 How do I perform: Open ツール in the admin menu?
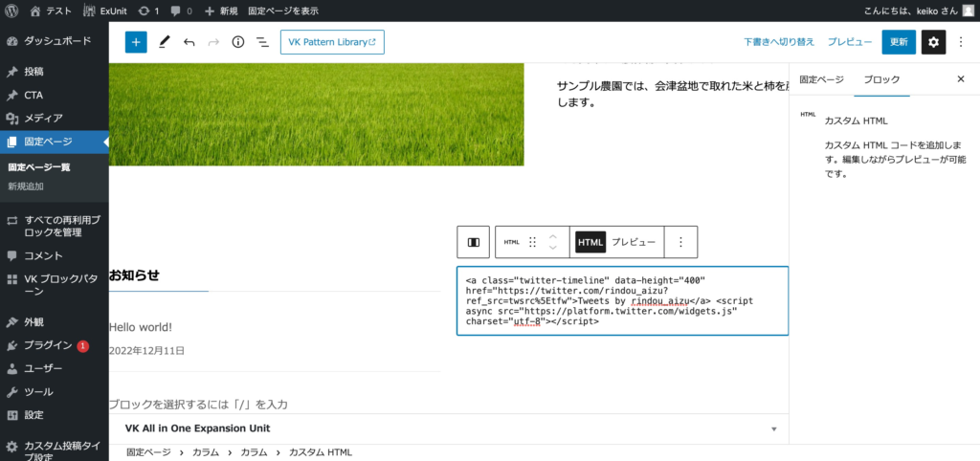coord(55,392)
